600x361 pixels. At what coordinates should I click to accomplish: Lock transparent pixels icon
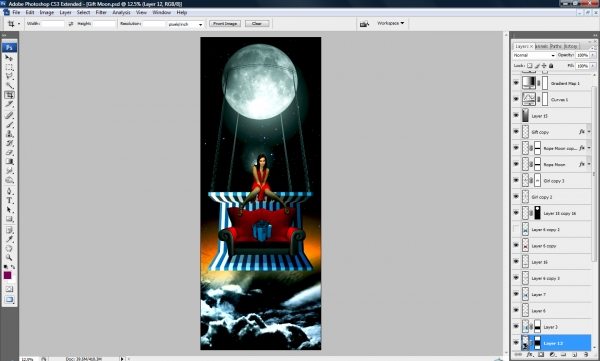[x=530, y=66]
